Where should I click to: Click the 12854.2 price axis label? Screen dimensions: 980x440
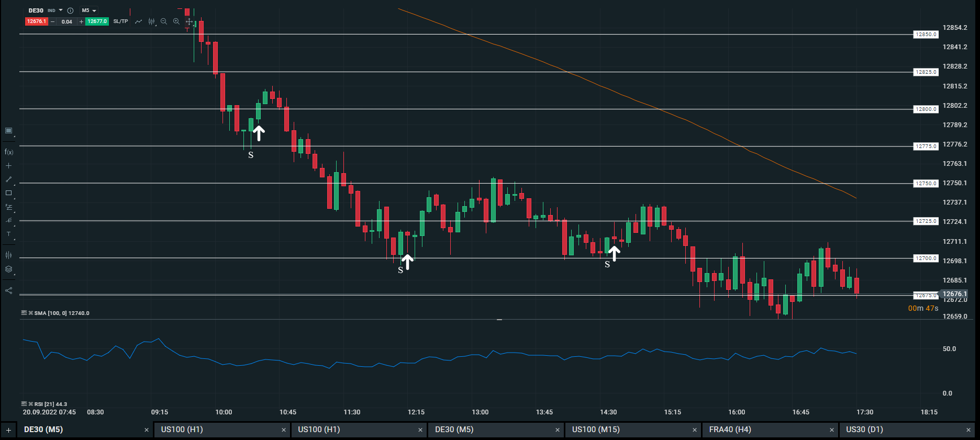(x=955, y=28)
